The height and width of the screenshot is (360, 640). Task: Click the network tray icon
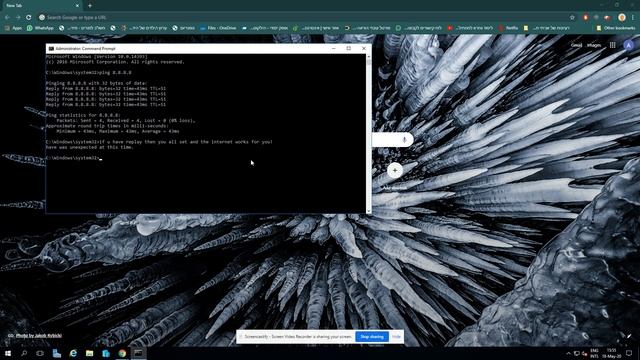(577, 353)
